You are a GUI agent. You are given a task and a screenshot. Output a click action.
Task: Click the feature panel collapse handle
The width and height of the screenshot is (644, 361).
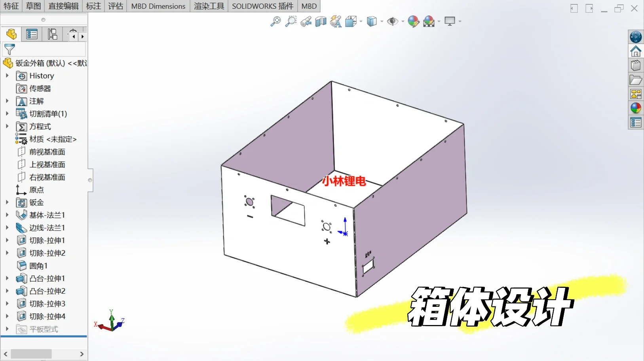pyautogui.click(x=90, y=180)
